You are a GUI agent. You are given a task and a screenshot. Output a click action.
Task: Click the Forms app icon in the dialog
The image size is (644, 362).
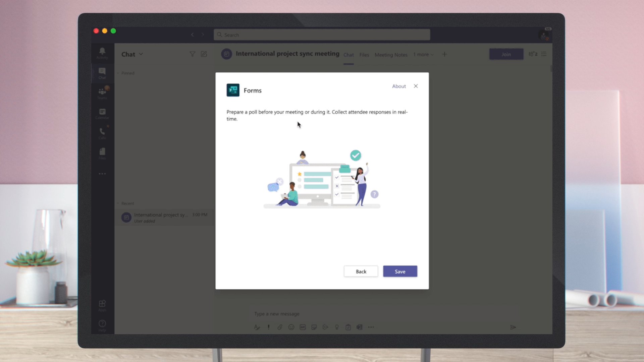[233, 90]
